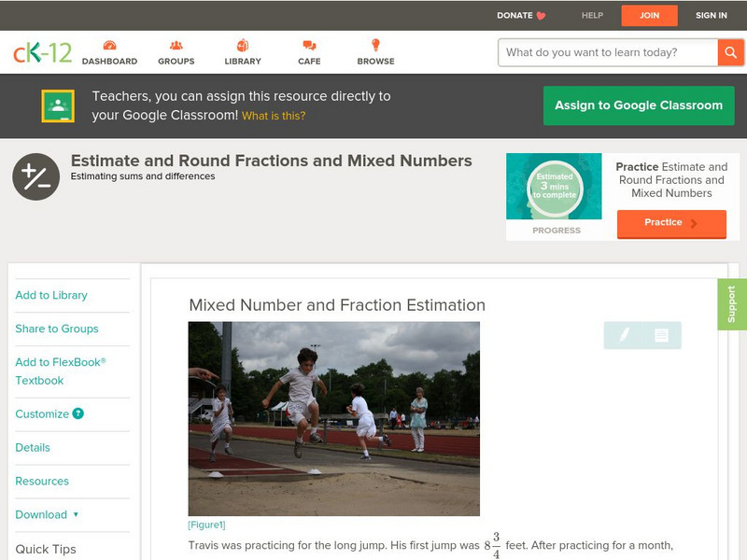Click the Google Classroom icon
Screen dimensions: 747x560
pos(58,105)
